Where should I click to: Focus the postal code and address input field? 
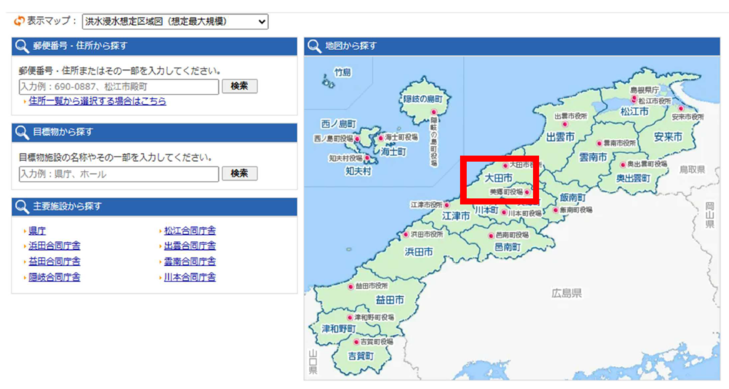(119, 87)
